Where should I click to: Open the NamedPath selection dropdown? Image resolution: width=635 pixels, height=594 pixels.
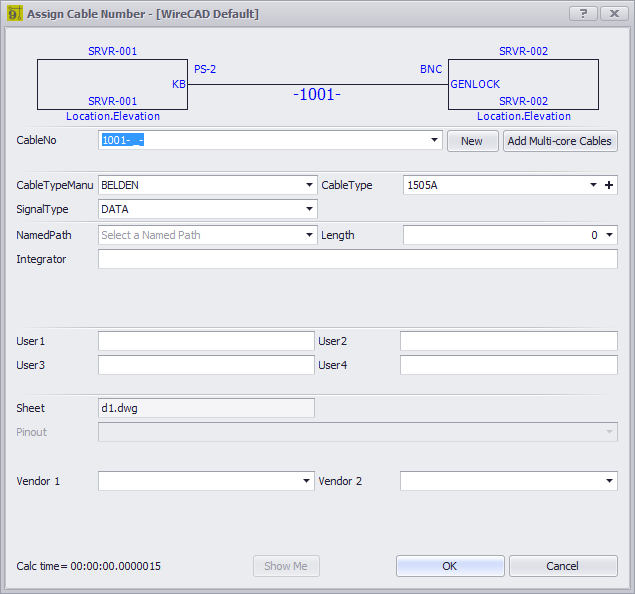coord(309,235)
